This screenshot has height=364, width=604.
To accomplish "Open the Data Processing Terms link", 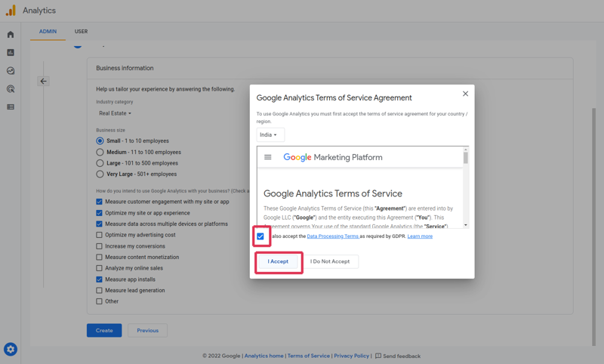I will point(333,236).
